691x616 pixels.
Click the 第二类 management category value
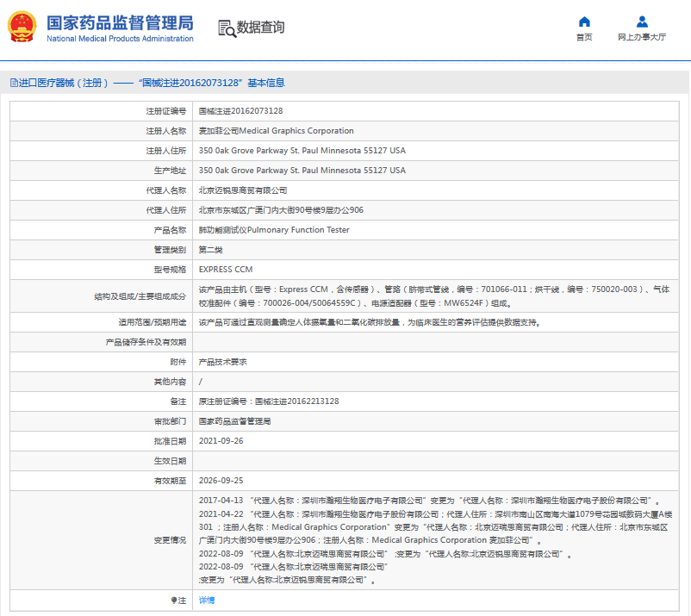tap(210, 250)
